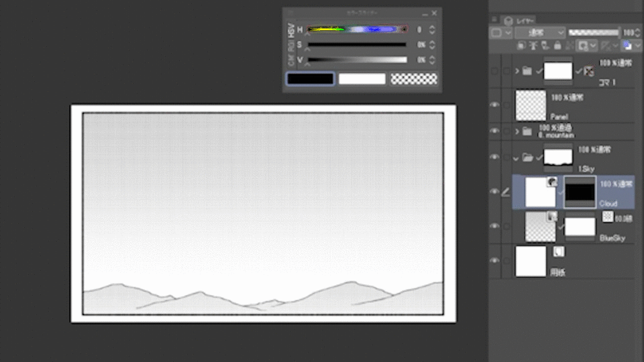Minimize the color slider palette
This screenshot has width=644, height=362.
425,13
